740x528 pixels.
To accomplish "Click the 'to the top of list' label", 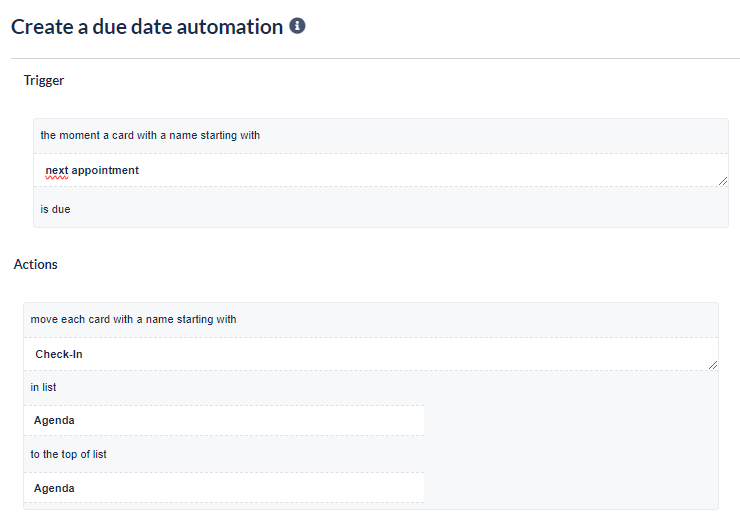I will click(x=68, y=454).
